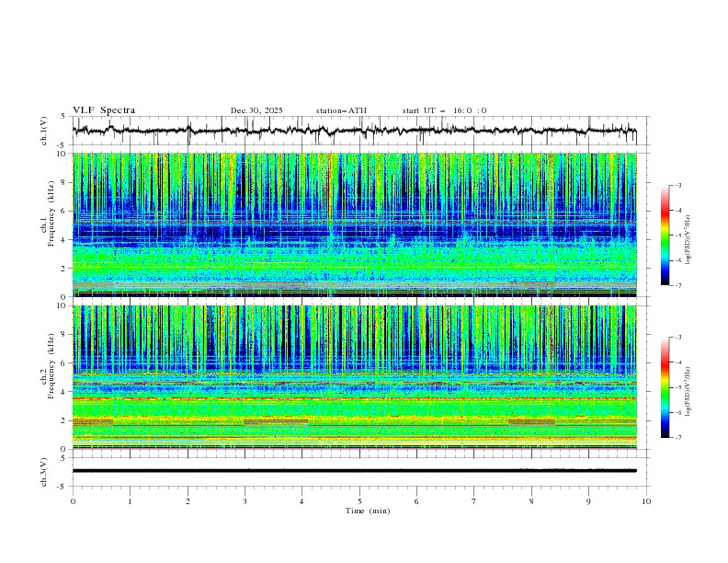
Task: Click time axis tick label "8"
Action: click(531, 501)
